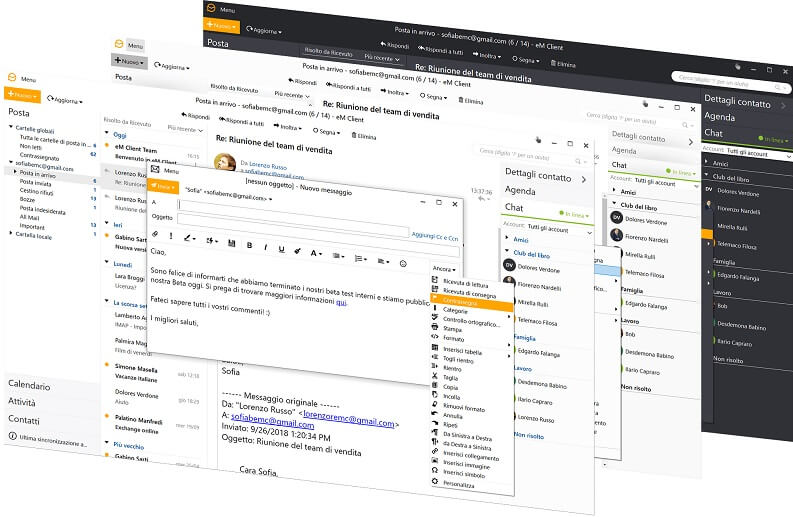Click the Inserisci simbolo omega icon in the menu
This screenshot has height=517, width=793.
tap(434, 470)
